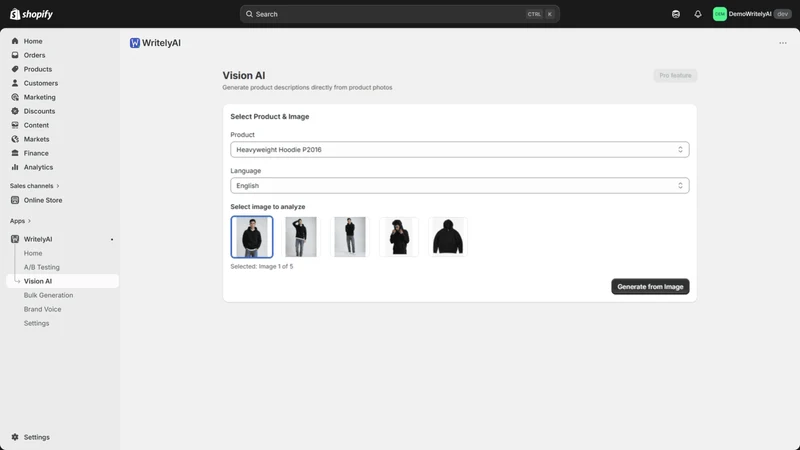Click the Settings gear icon at bottom
This screenshot has height=450, width=800.
[15, 437]
